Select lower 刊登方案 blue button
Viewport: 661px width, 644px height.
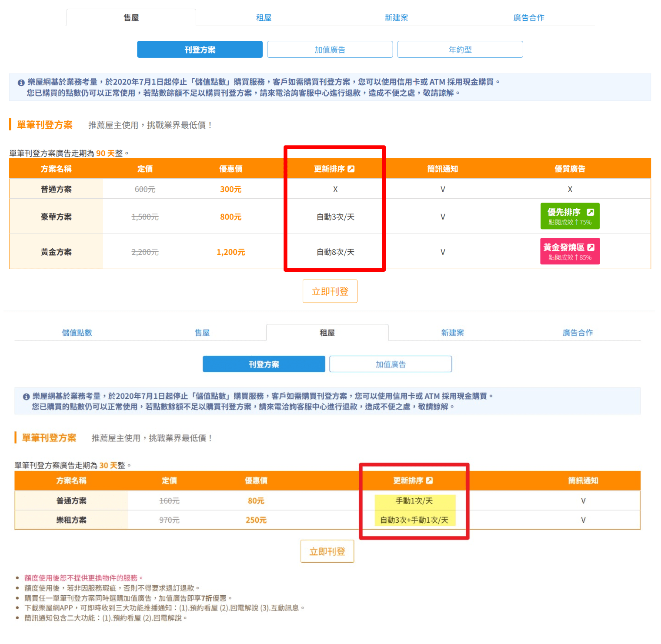[264, 364]
